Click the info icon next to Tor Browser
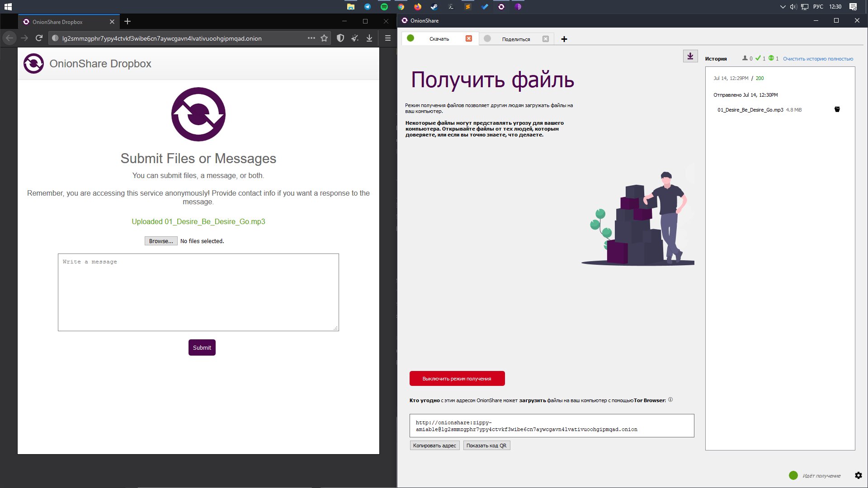868x488 pixels. point(670,399)
